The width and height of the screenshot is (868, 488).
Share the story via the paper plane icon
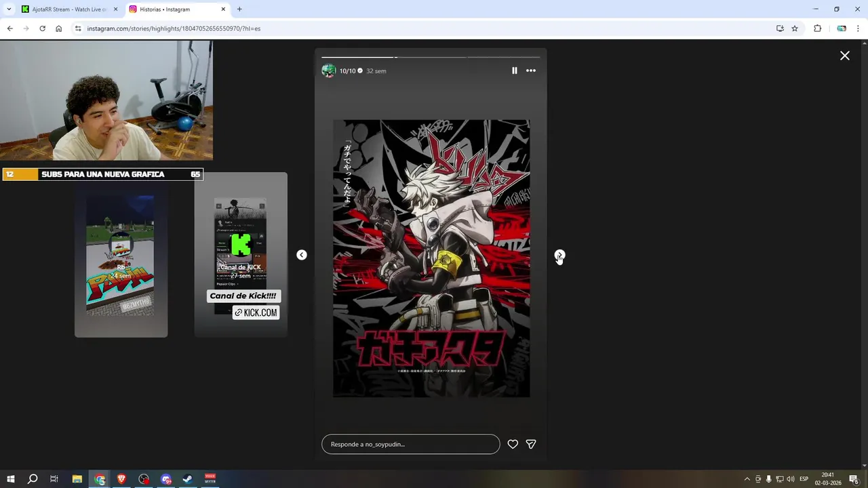click(531, 444)
